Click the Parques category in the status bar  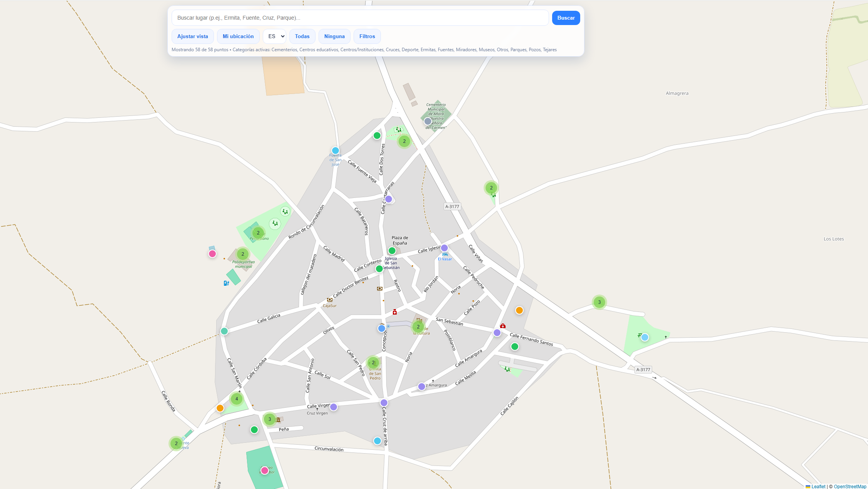tap(518, 49)
